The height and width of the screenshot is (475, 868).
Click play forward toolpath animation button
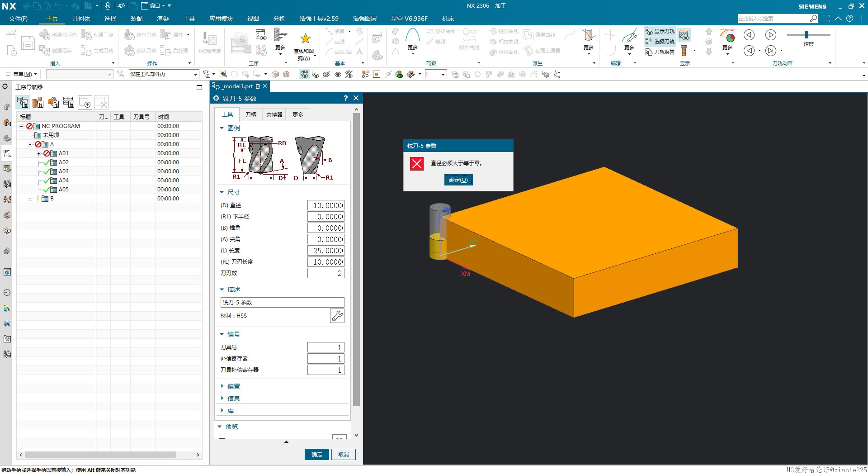point(771,35)
